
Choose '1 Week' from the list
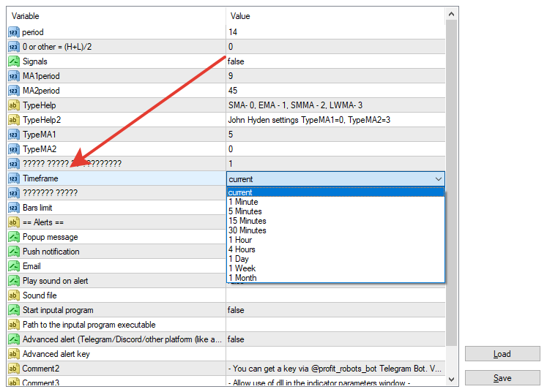(335, 268)
